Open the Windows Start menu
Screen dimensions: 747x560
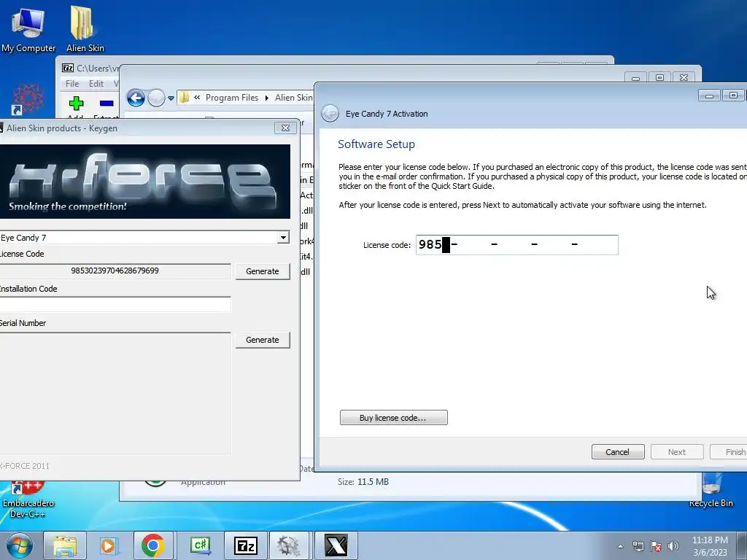(19, 545)
